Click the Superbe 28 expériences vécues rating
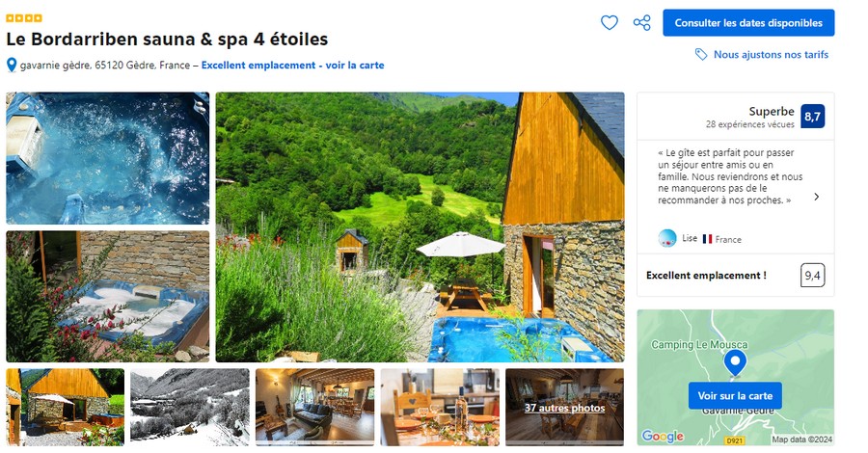The width and height of the screenshot is (868, 453). 750,117
